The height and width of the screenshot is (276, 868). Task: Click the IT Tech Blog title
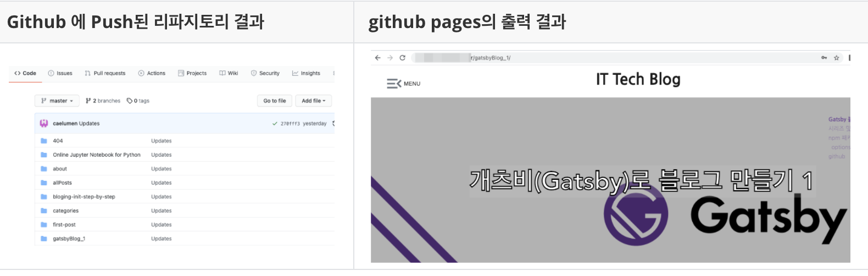point(638,79)
